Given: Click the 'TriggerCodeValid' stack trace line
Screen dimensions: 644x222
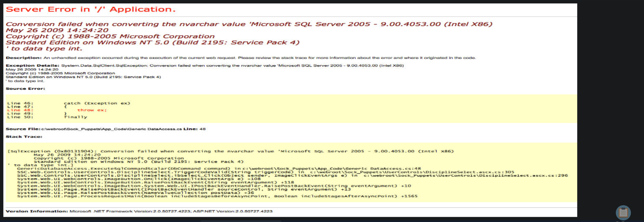Looking at the screenshot, I should pos(265,172).
